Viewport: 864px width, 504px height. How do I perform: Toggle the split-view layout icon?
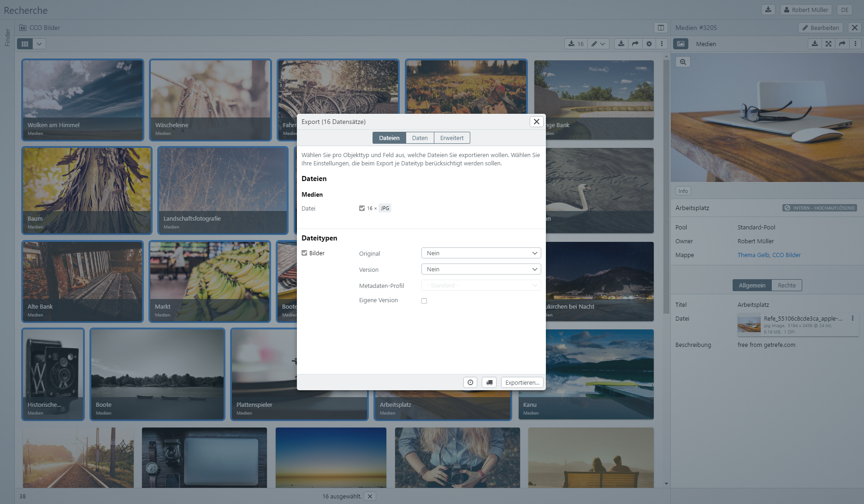(661, 28)
